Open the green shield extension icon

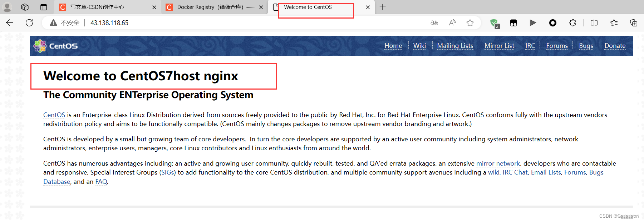(x=495, y=24)
